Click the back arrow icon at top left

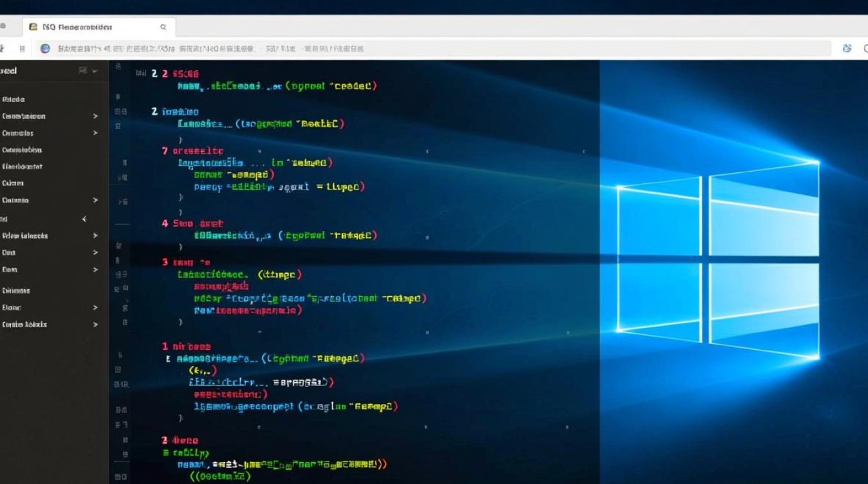click(x=3, y=48)
